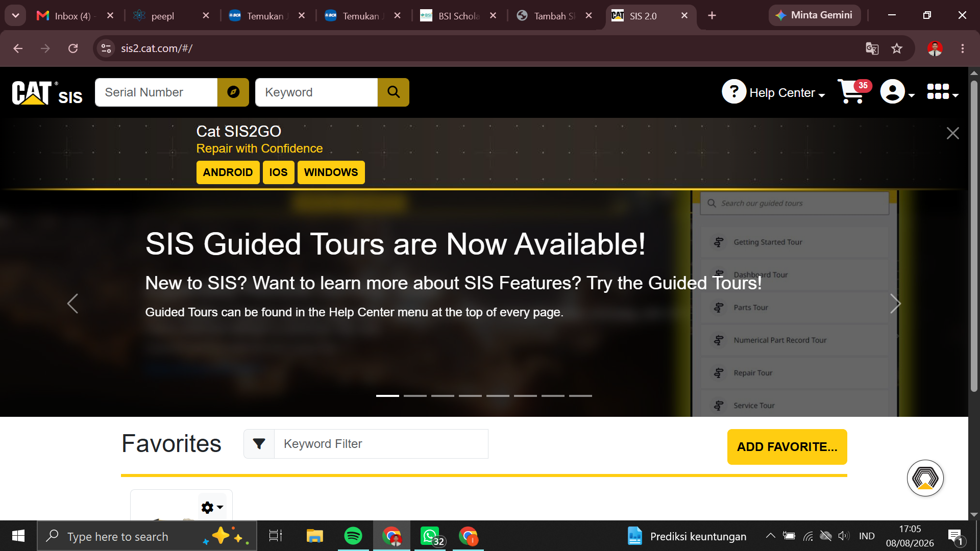Click the Prediksi keuntungan taskbar widget
This screenshot has width=980, height=551.
click(687, 536)
